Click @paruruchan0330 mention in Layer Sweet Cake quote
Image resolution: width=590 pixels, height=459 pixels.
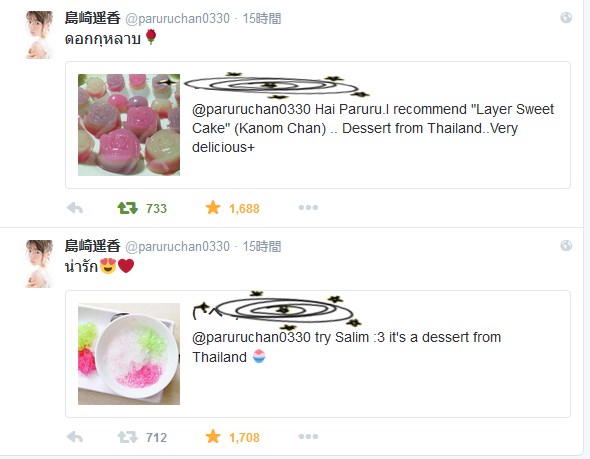(251, 109)
